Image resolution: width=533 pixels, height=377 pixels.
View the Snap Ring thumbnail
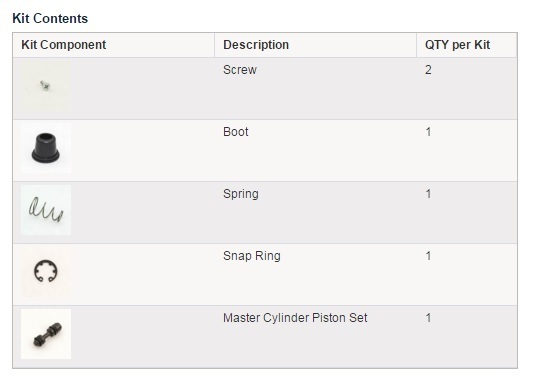click(x=46, y=272)
